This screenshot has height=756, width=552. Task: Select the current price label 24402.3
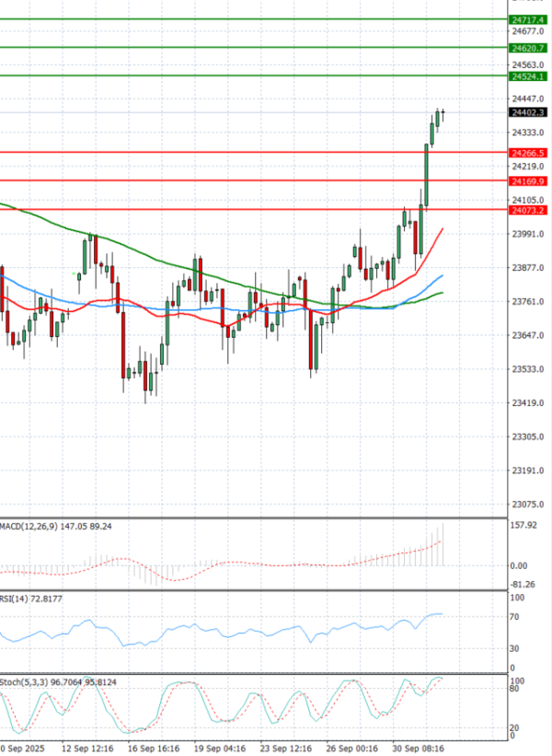tap(527, 112)
